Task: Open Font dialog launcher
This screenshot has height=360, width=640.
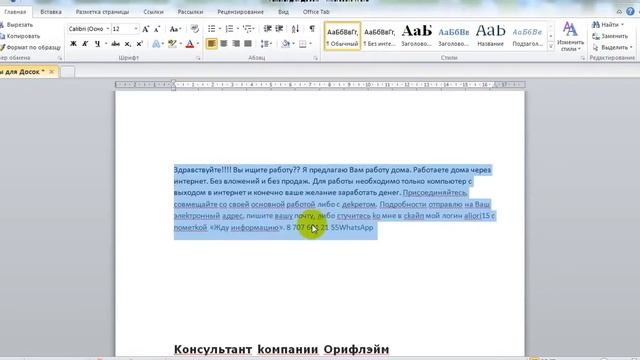Action: 198,58
